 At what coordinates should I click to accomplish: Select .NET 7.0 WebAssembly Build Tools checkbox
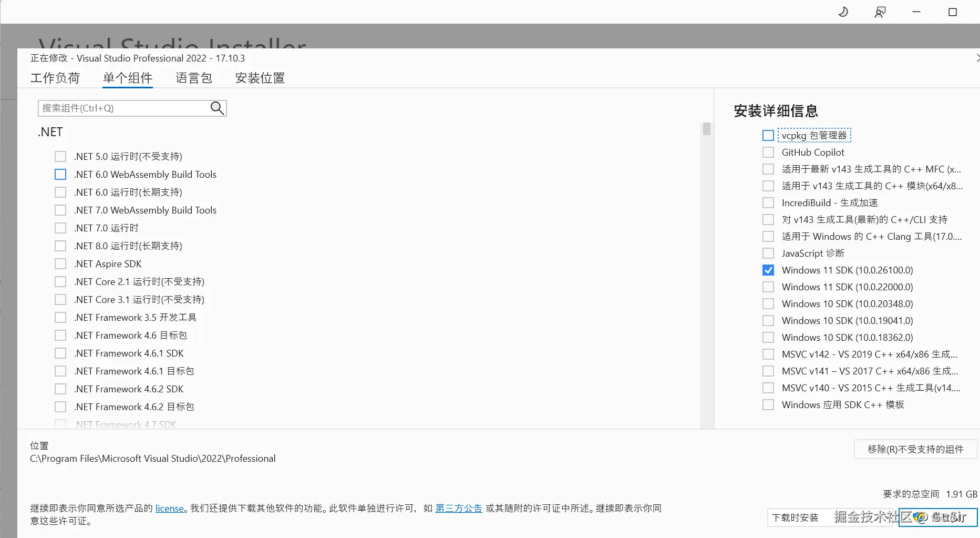coord(60,210)
